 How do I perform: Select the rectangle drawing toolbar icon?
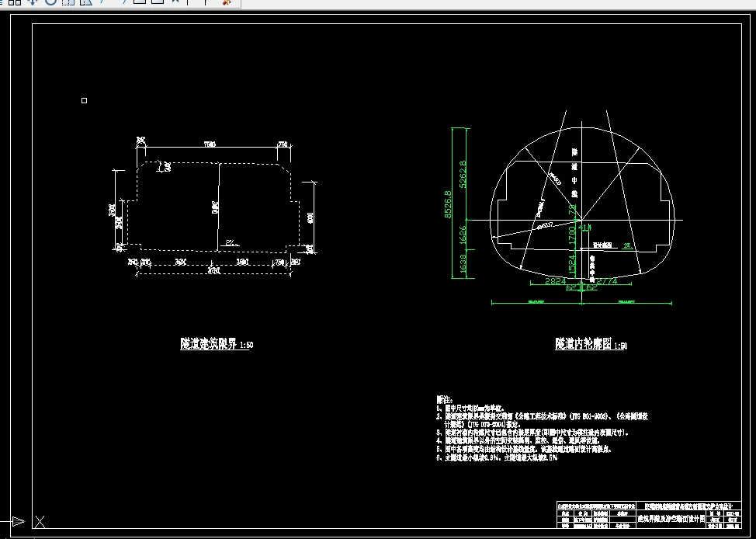click(140, 5)
